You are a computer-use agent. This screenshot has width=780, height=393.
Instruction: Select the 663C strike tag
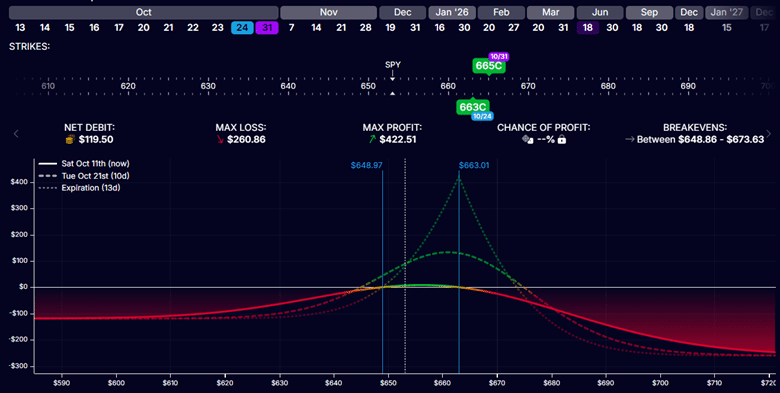pos(473,106)
